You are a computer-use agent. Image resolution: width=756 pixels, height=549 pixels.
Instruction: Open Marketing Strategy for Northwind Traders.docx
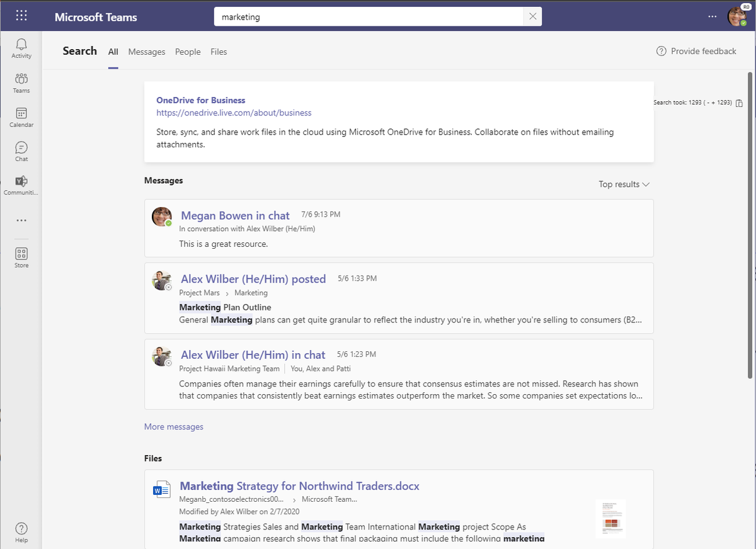(299, 486)
